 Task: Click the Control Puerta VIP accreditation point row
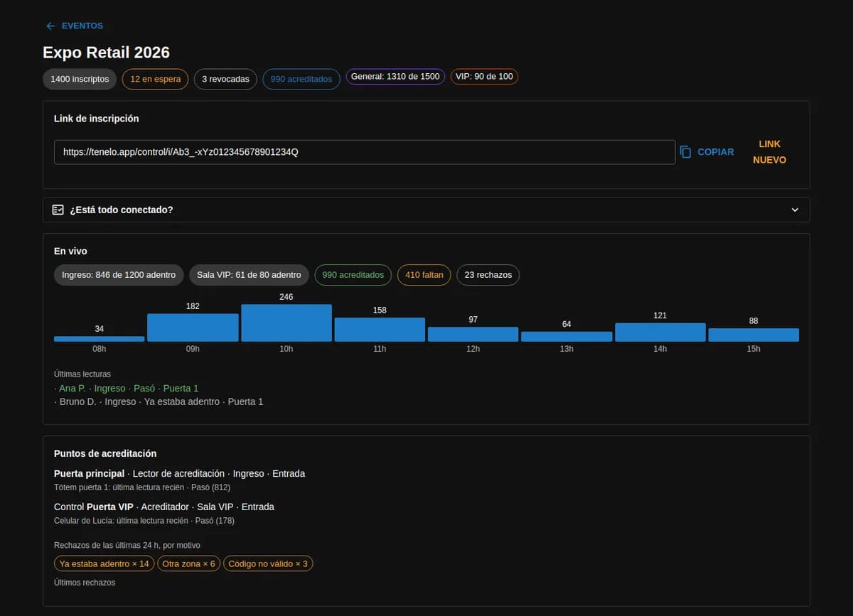click(164, 507)
